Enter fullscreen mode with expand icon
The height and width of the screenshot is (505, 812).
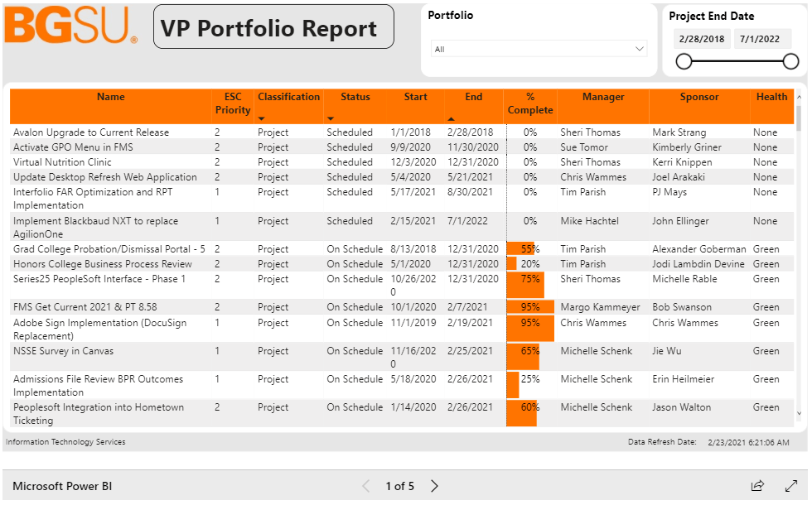[791, 486]
